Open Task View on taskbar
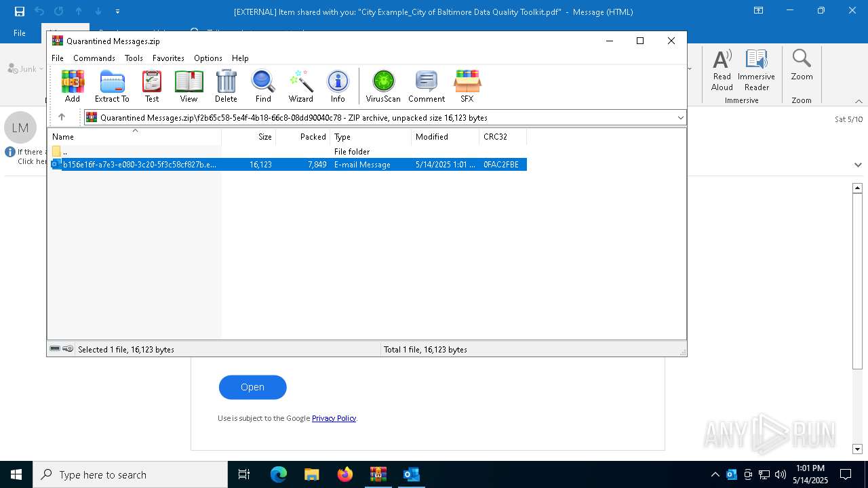Image resolution: width=868 pixels, height=488 pixels. (x=244, y=474)
